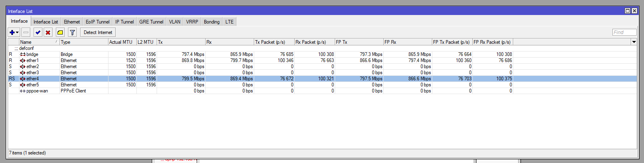Image resolution: width=644 pixels, height=163 pixels.
Task: Click the 100 346 Tx packet value
Action: click(x=286, y=60)
